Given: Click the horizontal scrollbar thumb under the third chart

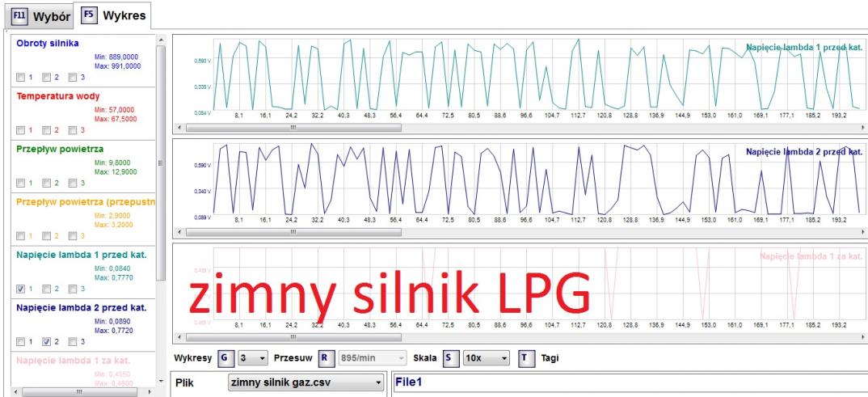Looking at the screenshot, I should pos(294,337).
